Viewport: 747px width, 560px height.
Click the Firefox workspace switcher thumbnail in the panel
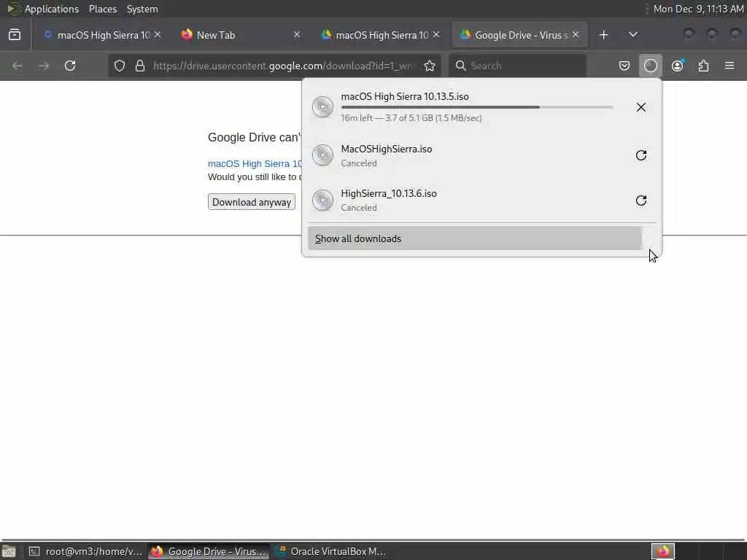[x=663, y=551]
